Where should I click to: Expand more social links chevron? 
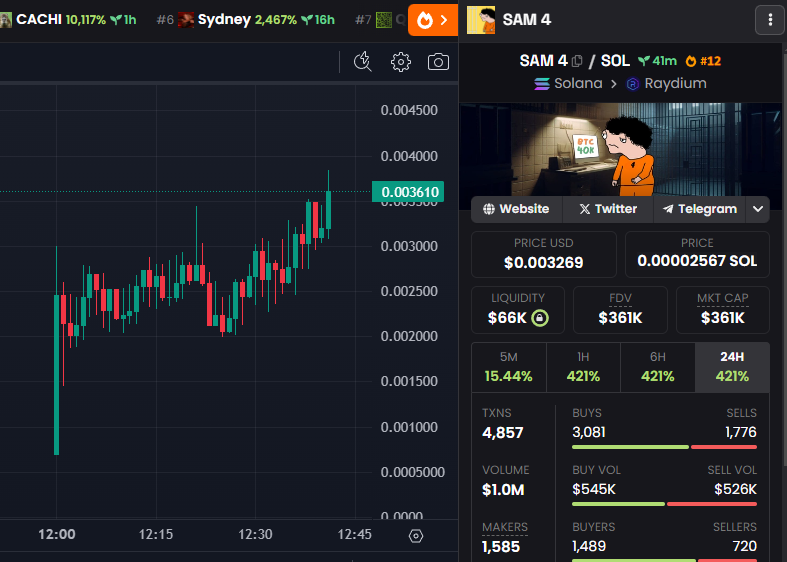(758, 209)
